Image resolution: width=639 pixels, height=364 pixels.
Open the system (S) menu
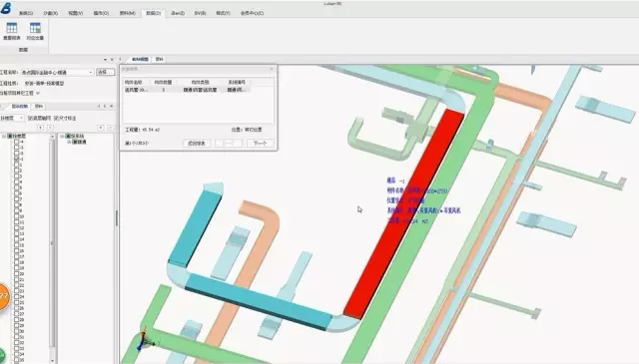[x=26, y=13]
